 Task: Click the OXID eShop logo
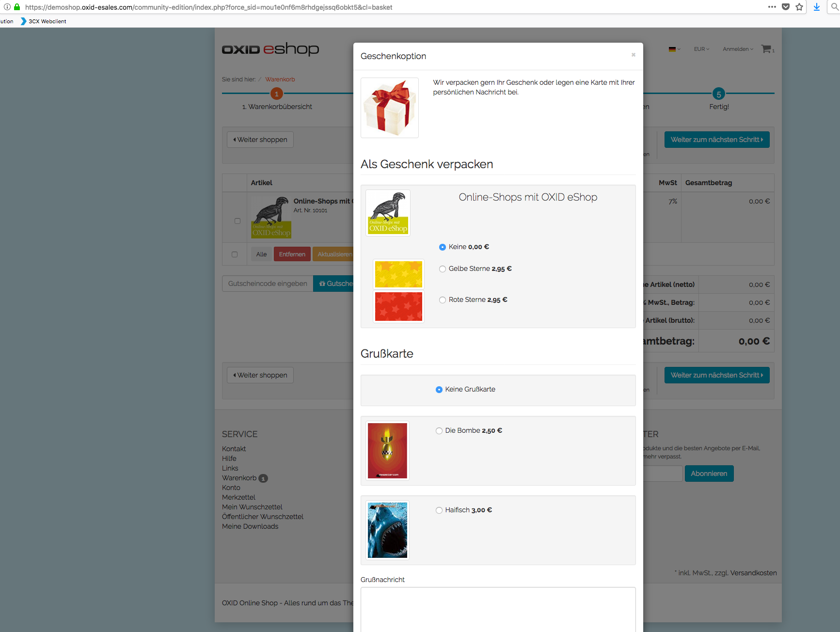270,49
